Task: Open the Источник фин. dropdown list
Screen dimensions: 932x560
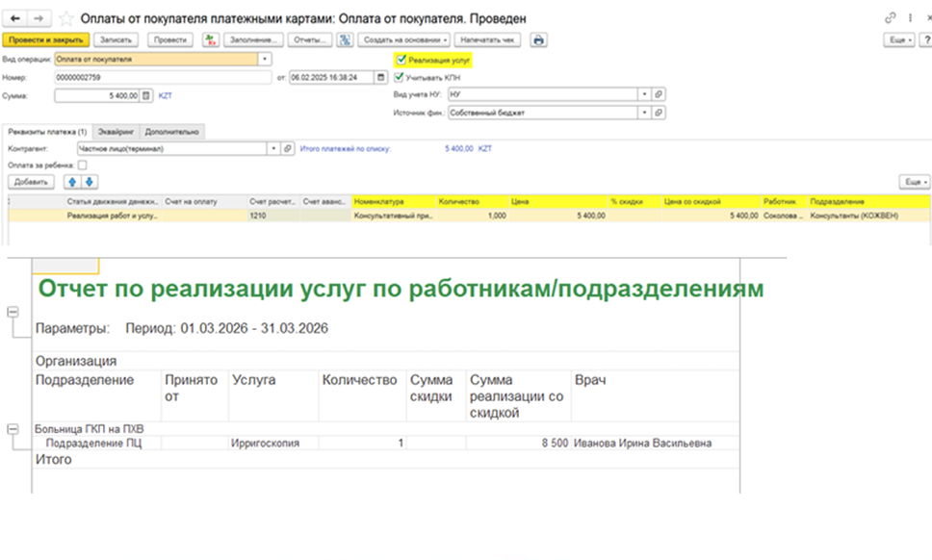Action: [x=644, y=113]
